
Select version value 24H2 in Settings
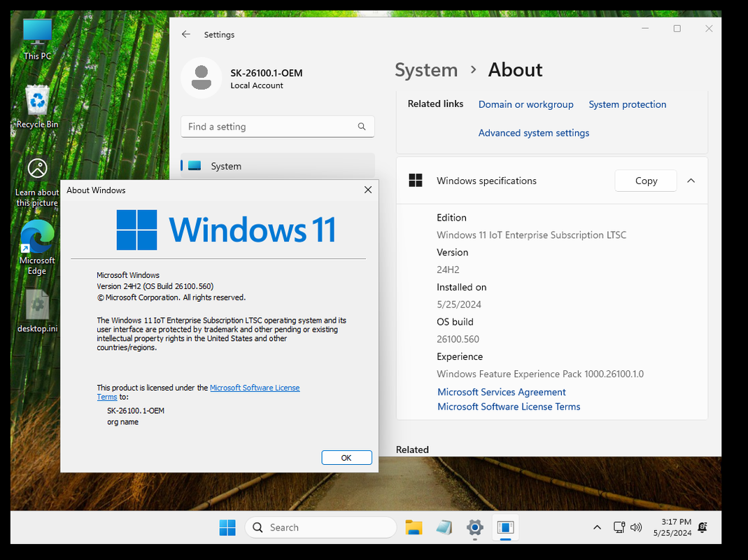448,269
